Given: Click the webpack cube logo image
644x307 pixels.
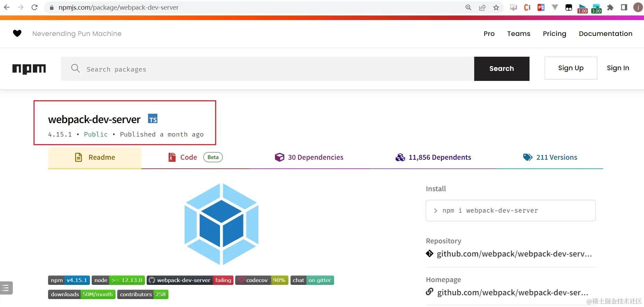Looking at the screenshot, I should [x=221, y=224].
